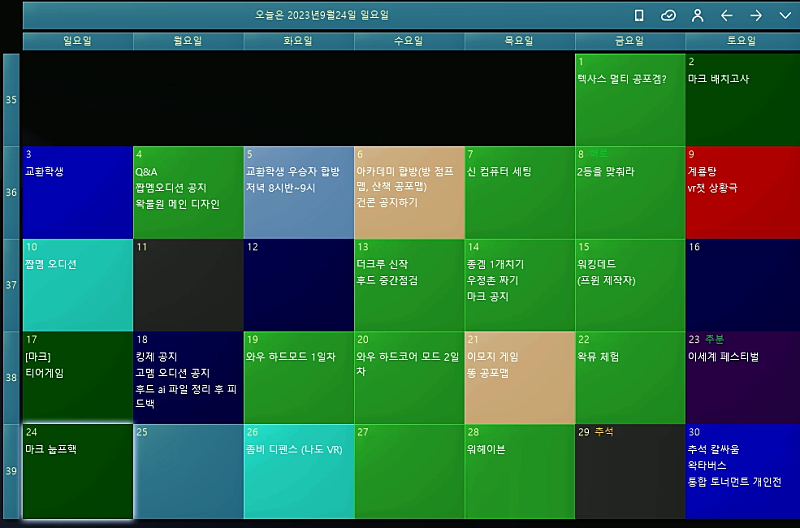
Task: Click 마크 공지 entry on day 14
Action: [x=488, y=297]
